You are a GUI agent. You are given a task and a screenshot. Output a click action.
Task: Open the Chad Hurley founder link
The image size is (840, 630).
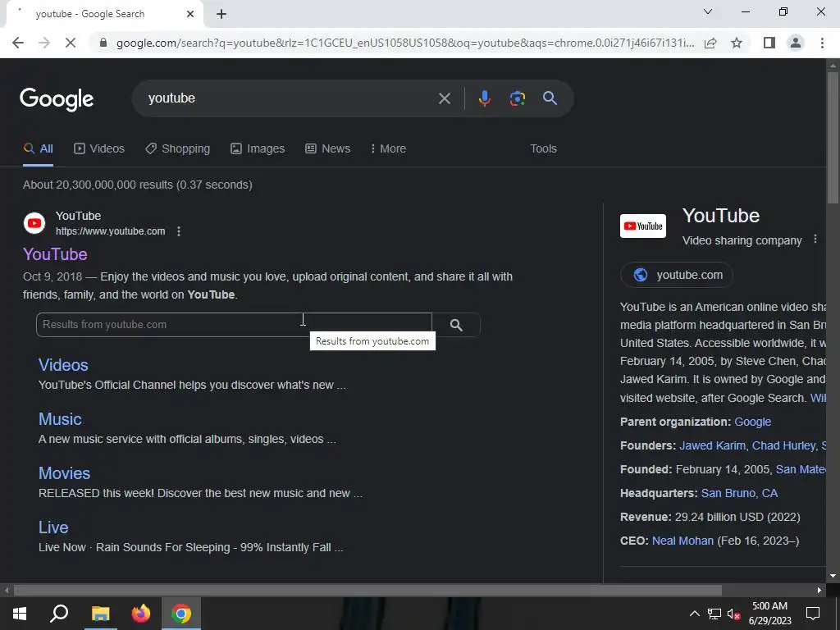tap(783, 445)
